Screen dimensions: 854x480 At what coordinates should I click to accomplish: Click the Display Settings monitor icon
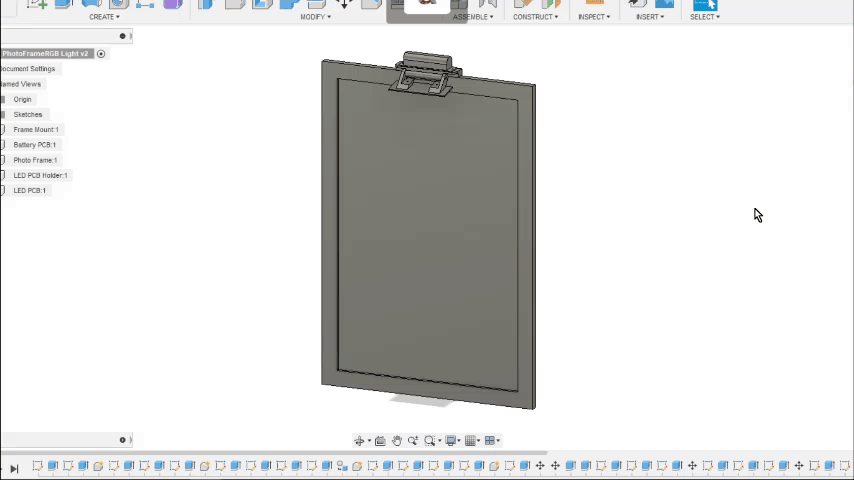[450, 441]
